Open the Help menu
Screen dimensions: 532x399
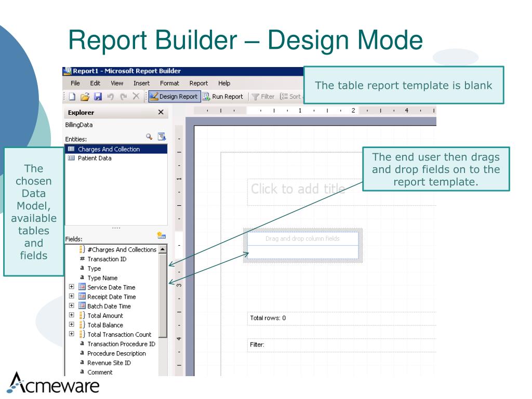click(x=224, y=83)
